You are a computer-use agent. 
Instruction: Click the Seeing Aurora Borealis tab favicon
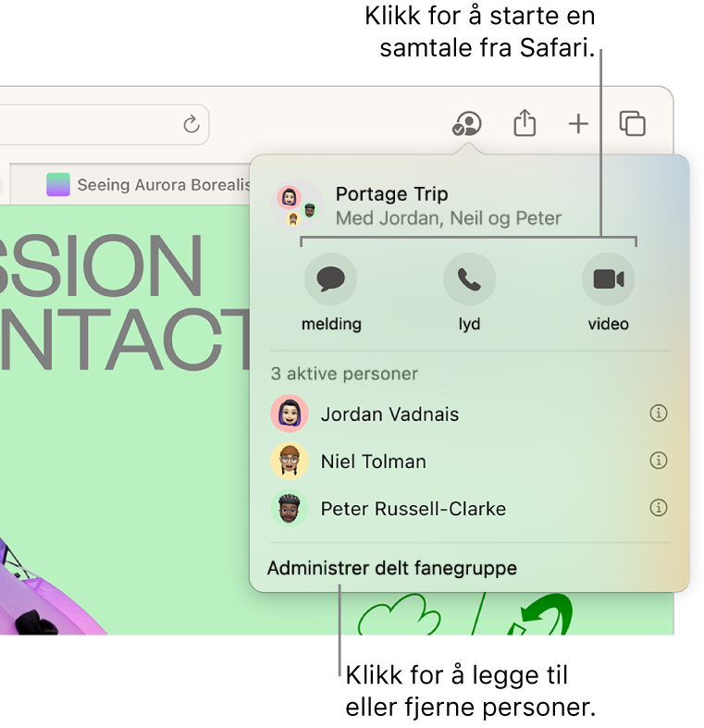[58, 184]
